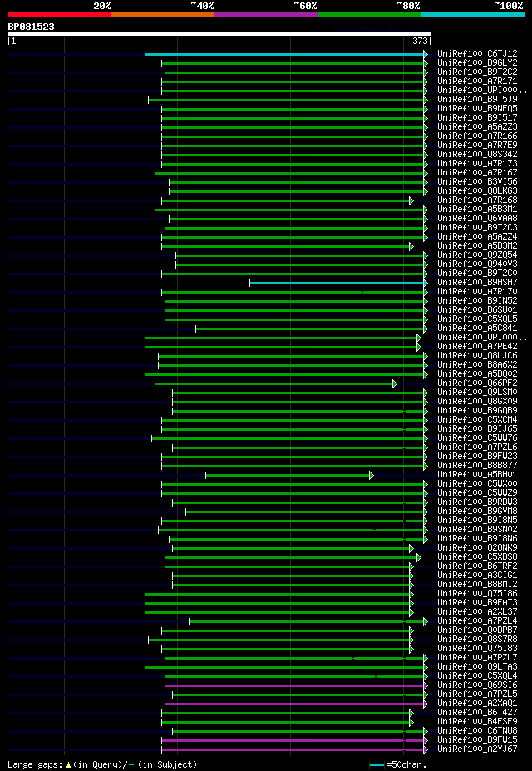This screenshot has width=532, height=771.
Task: Open hit UniRef100_Q8LKG3
Action: click(x=477, y=191)
